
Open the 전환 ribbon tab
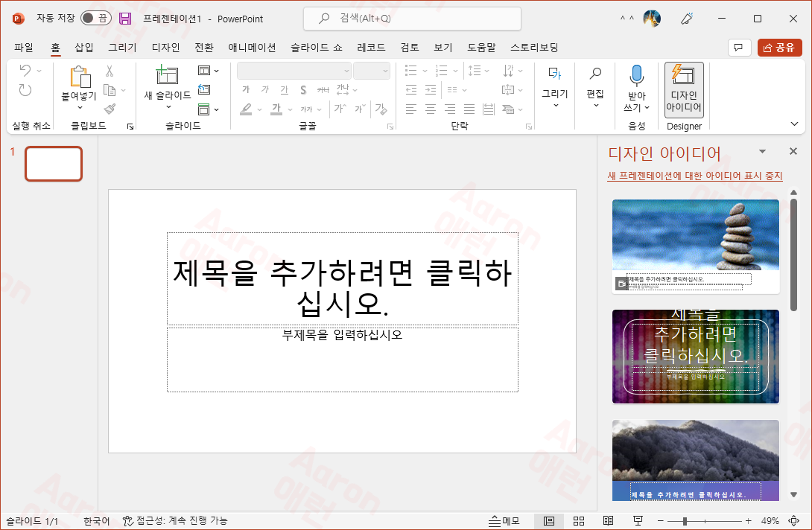point(204,48)
